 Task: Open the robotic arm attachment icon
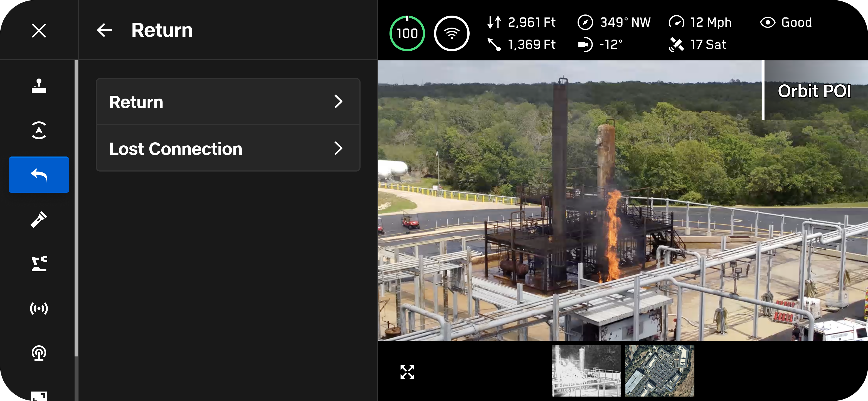tap(39, 263)
